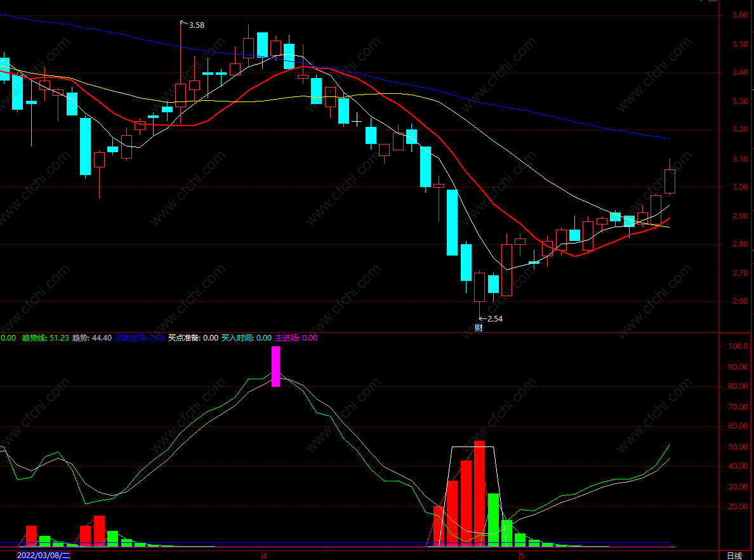Viewport: 754px width, 560px height.
Task: Click the tallest red bar in the indicator panel
Action: [x=479, y=493]
